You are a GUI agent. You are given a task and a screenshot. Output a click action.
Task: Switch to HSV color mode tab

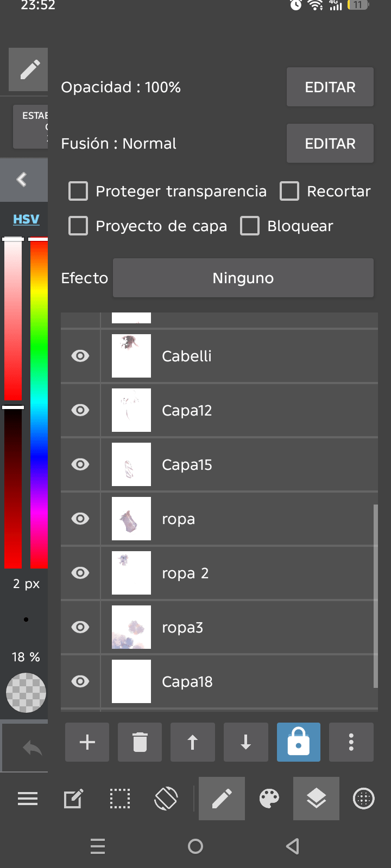[26, 219]
